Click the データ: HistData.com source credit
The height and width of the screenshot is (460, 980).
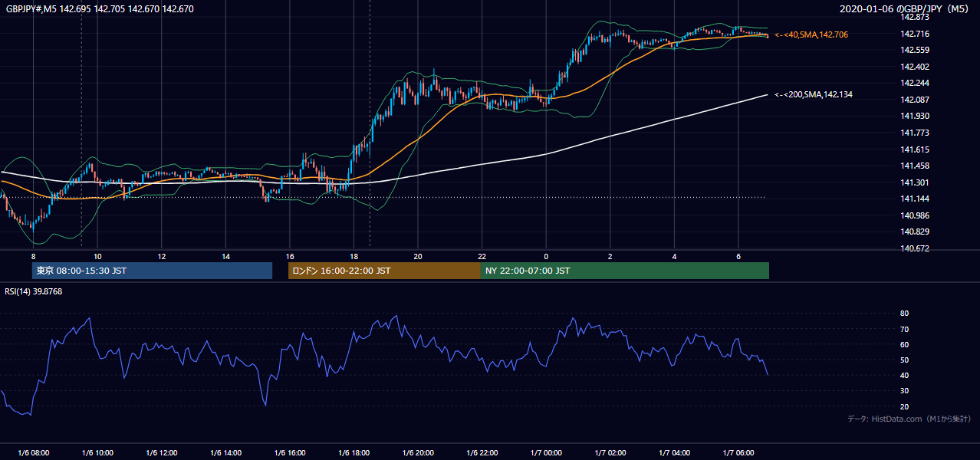coord(909,419)
